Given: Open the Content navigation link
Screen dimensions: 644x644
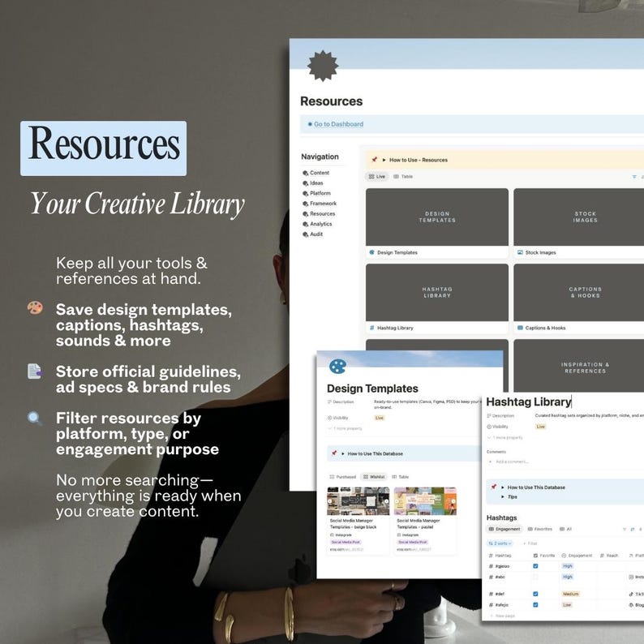Looking at the screenshot, I should (320, 173).
